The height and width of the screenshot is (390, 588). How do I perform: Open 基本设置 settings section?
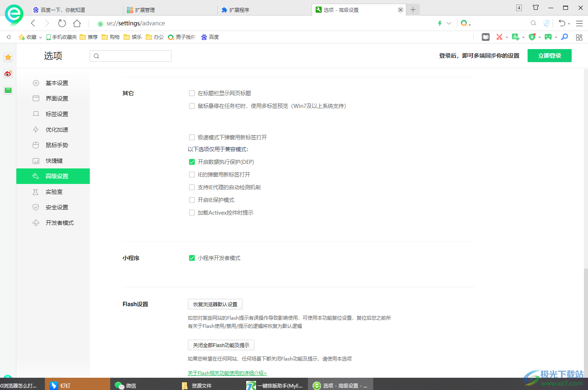(x=53, y=83)
